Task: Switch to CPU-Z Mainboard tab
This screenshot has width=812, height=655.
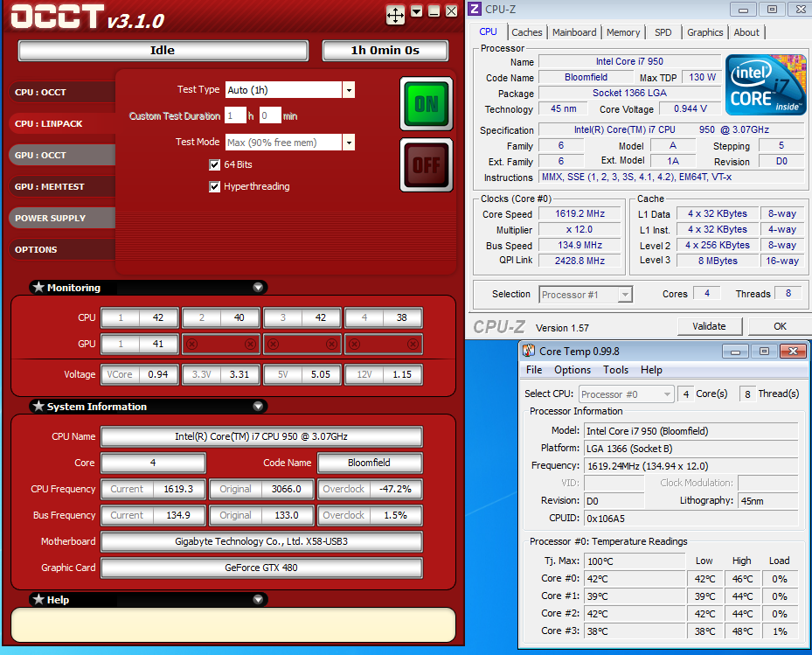Action: (x=574, y=32)
